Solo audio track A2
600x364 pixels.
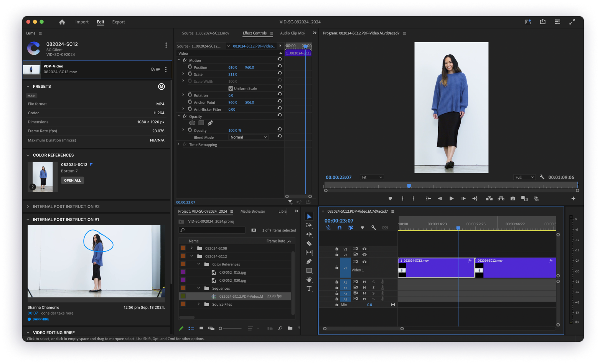tap(373, 288)
